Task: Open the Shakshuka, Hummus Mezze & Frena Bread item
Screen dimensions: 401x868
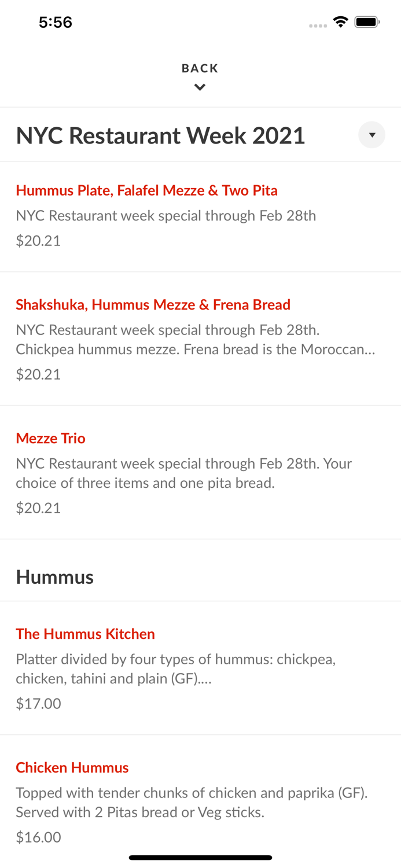Action: pyautogui.click(x=153, y=304)
